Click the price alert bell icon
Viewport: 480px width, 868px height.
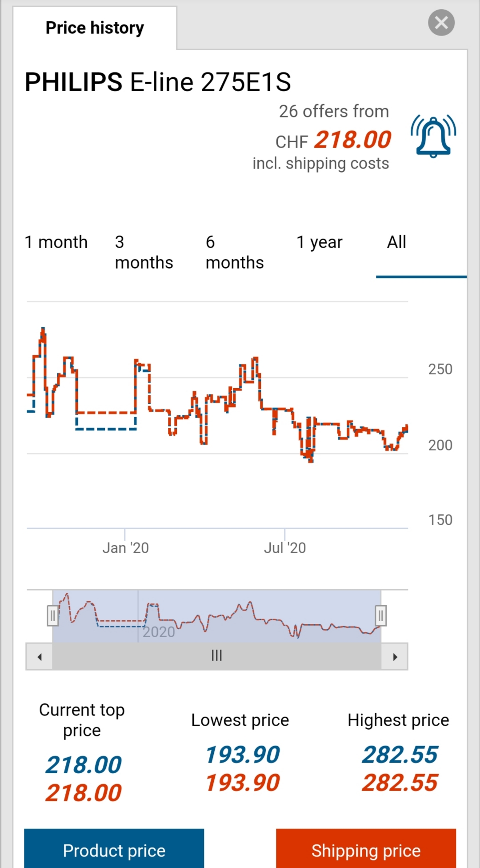(x=433, y=137)
